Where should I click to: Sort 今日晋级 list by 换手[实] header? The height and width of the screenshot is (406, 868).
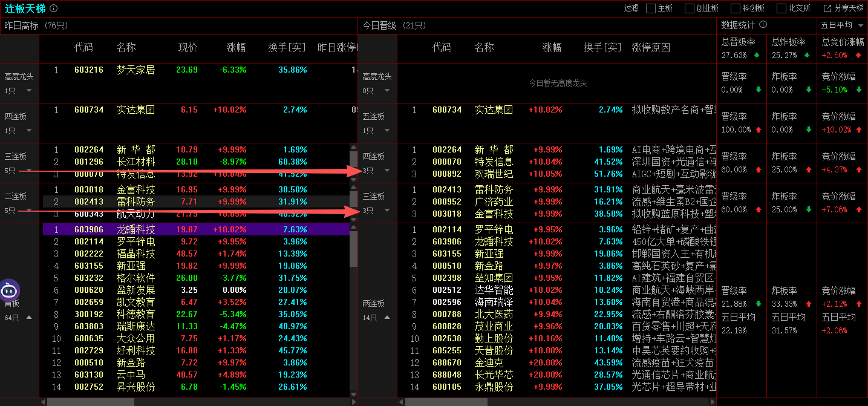click(x=602, y=47)
